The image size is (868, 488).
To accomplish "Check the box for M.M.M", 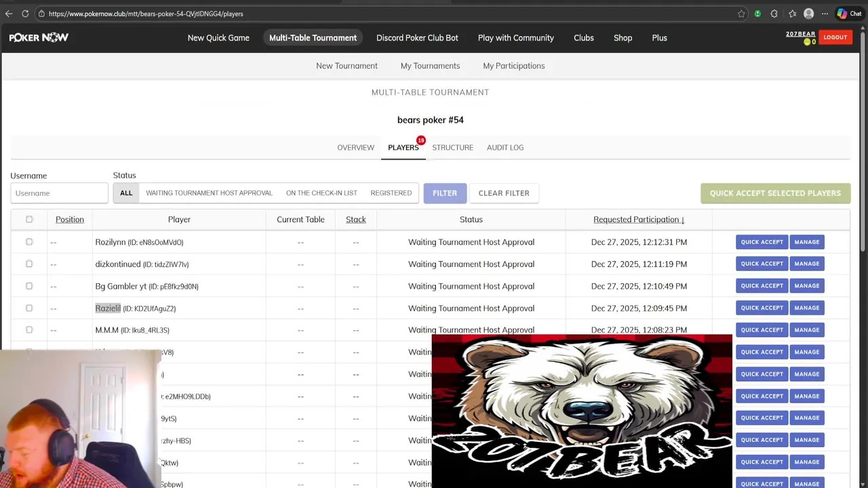I will [29, 330].
